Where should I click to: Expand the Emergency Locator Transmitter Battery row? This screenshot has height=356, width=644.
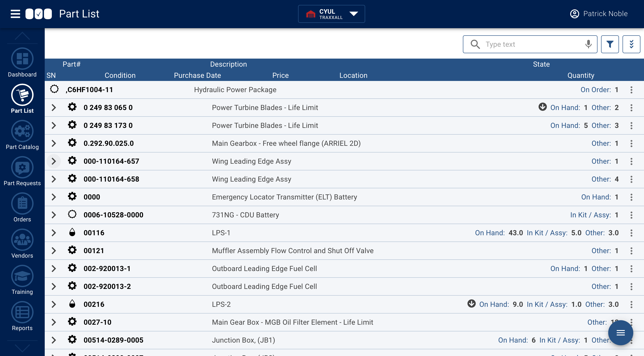point(53,197)
